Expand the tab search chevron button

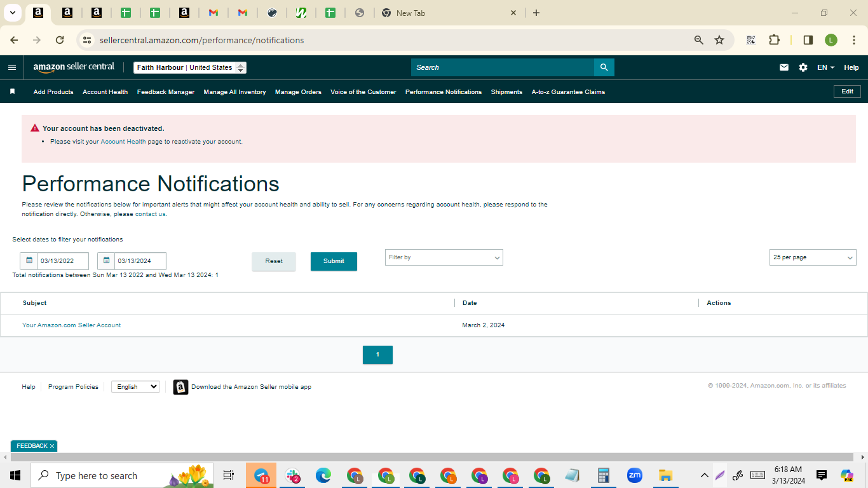click(12, 13)
